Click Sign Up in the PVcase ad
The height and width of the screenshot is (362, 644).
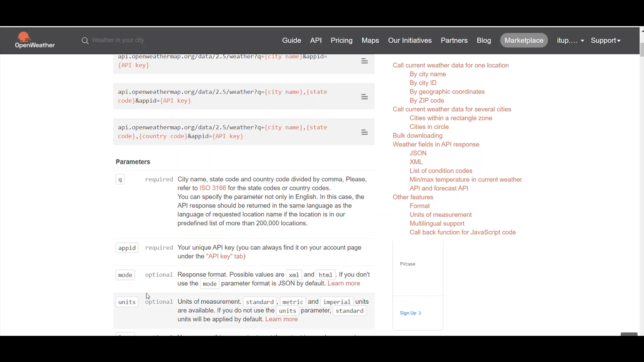tap(411, 313)
